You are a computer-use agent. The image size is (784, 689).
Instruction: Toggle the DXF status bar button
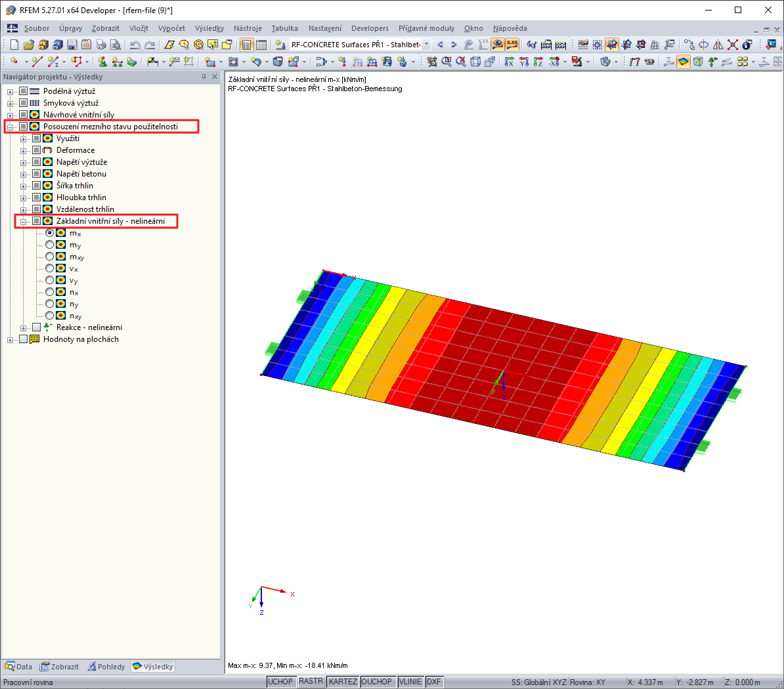click(x=433, y=682)
